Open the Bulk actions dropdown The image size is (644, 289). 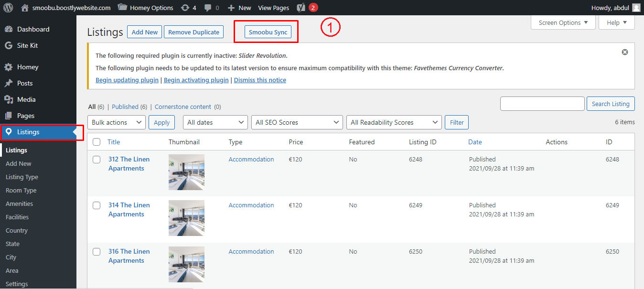tap(117, 122)
